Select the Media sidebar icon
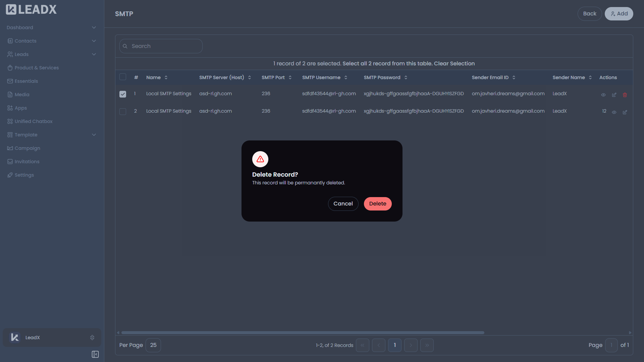Image resolution: width=644 pixels, height=362 pixels. (10, 95)
